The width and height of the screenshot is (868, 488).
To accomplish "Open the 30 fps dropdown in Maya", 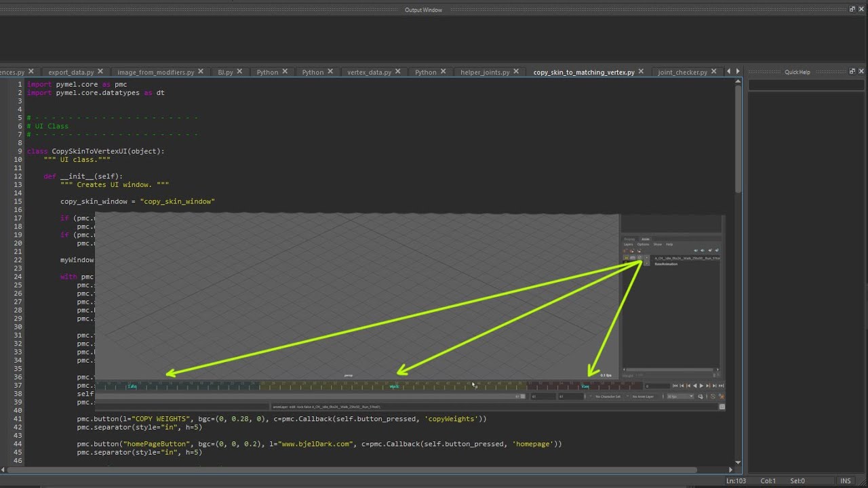I will click(680, 396).
